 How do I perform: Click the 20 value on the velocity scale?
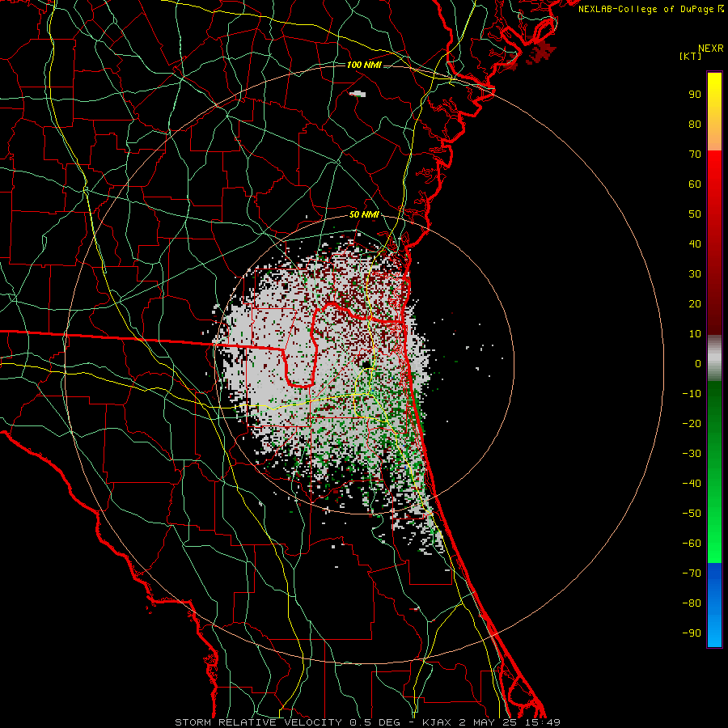pos(695,304)
